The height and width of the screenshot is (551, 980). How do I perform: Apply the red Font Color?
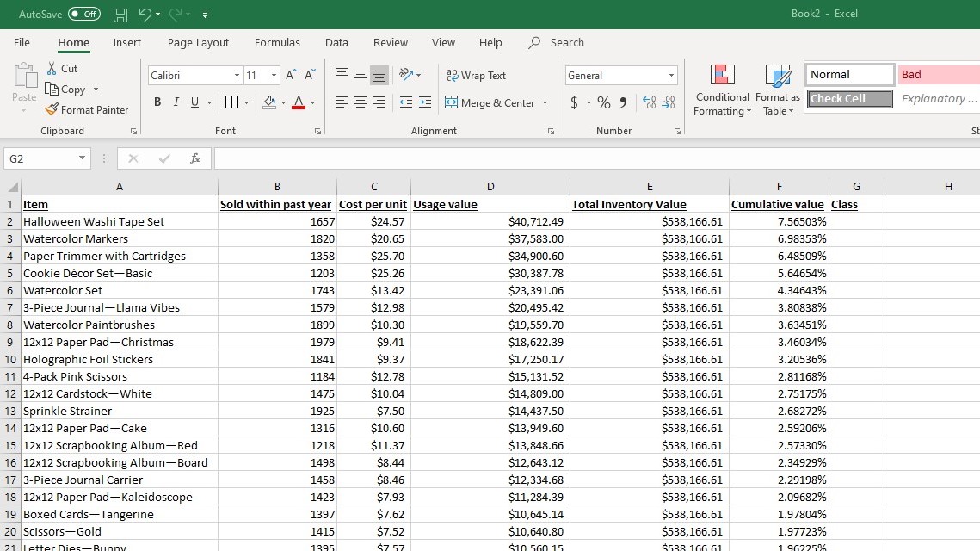(x=299, y=102)
